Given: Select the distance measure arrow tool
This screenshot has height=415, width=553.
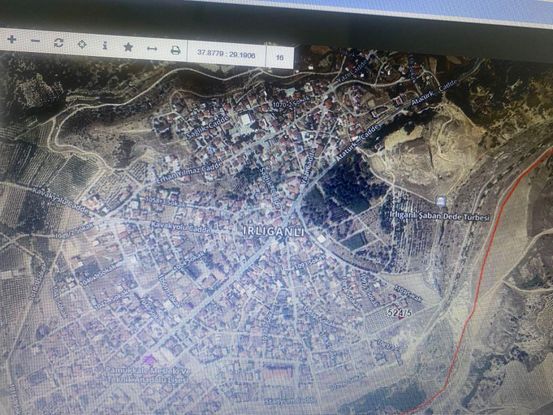Looking at the screenshot, I should pos(152,49).
